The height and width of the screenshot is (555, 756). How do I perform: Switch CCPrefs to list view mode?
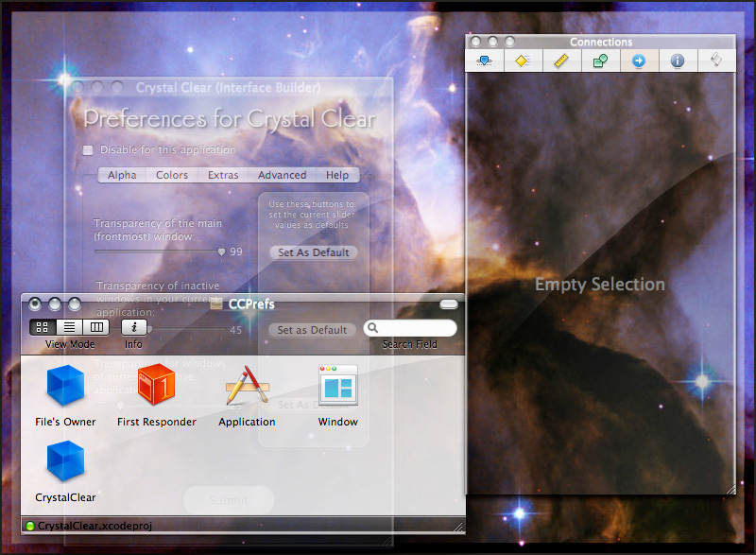click(69, 327)
